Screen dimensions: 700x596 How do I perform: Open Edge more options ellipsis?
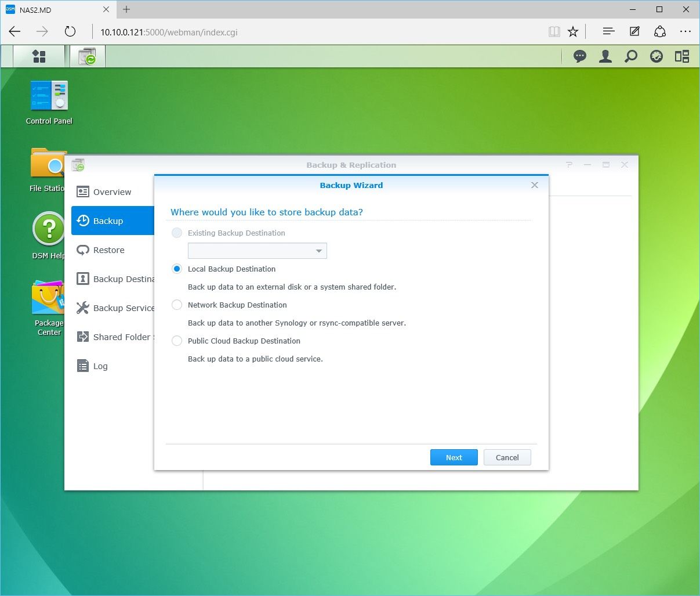click(x=686, y=32)
